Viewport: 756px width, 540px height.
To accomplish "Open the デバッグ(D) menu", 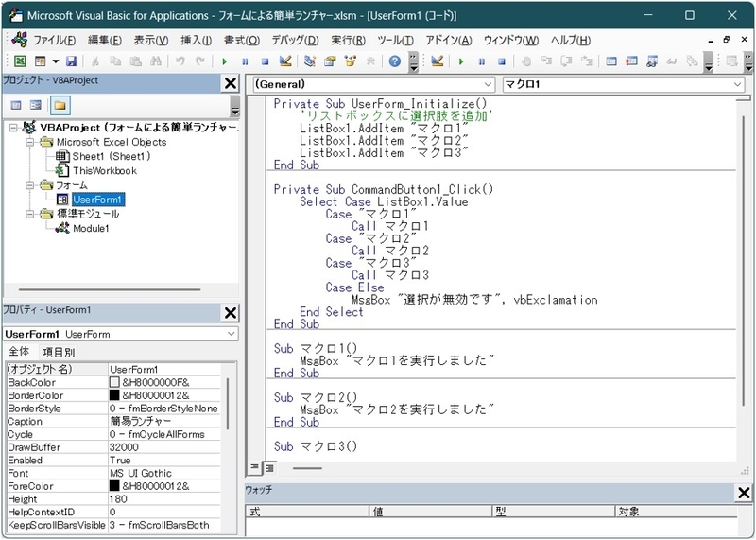I will coord(295,41).
